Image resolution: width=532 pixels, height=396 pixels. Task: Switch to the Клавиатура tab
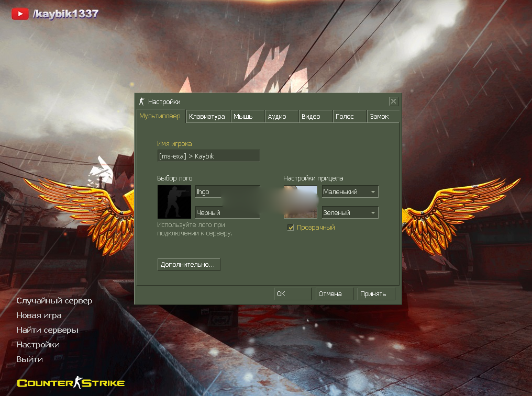point(207,117)
